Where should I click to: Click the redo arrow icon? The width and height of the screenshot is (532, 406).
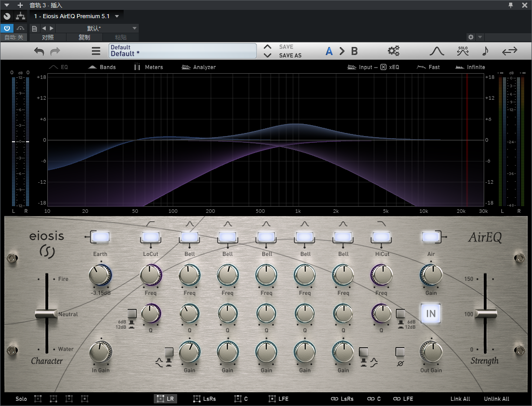[x=55, y=51]
